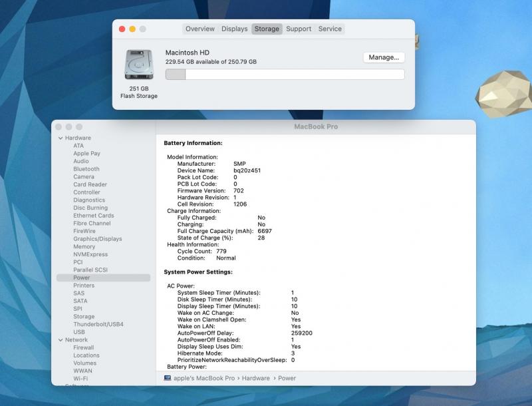
Task: Select Diagnostics in the sidebar
Action: pos(89,200)
